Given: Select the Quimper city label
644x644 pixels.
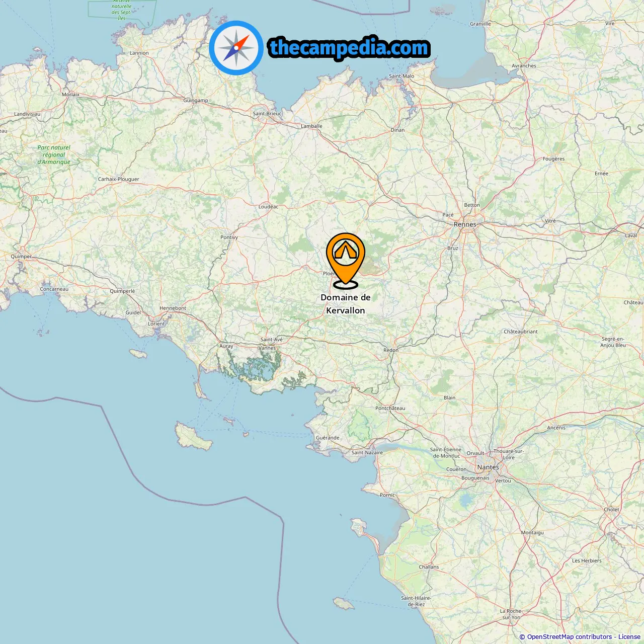Looking at the screenshot, I should coord(21,256).
